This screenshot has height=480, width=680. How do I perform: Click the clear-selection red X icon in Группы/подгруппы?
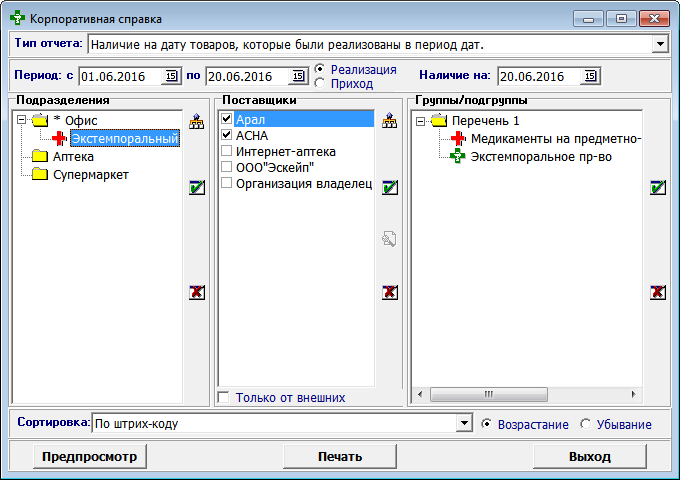(657, 292)
